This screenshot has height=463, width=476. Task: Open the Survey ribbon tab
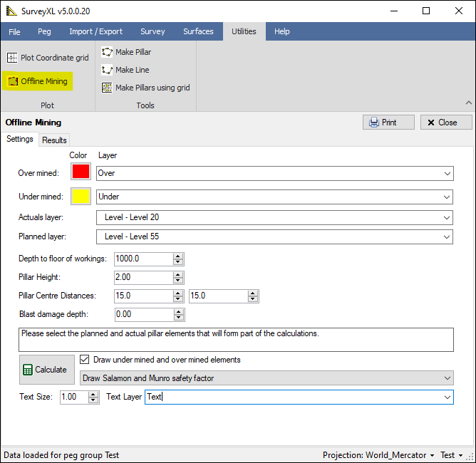coord(152,31)
